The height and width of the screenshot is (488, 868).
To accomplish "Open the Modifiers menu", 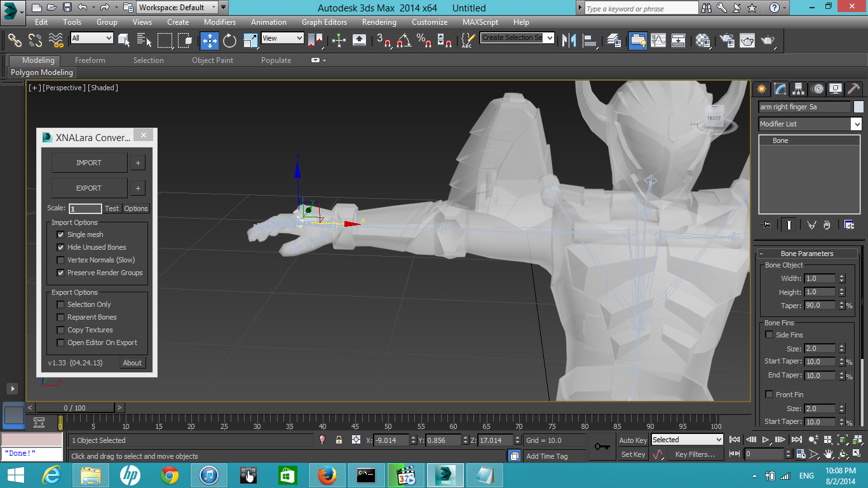I will pyautogui.click(x=220, y=22).
